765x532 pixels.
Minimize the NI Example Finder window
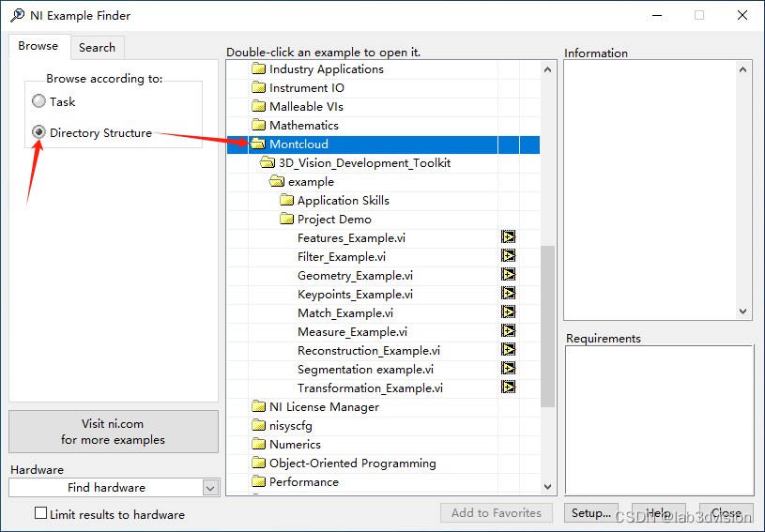click(x=657, y=15)
